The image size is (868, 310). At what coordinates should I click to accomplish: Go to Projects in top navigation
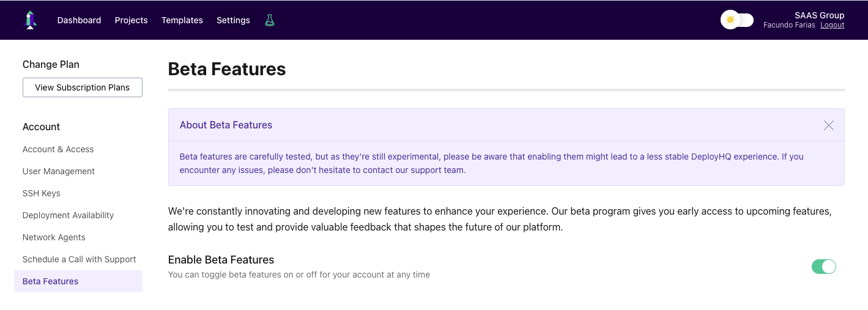(131, 20)
